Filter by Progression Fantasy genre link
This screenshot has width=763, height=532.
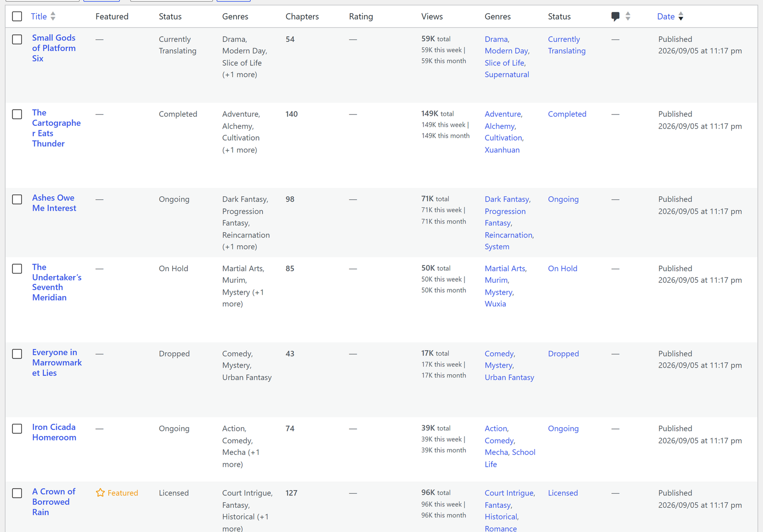click(x=505, y=217)
